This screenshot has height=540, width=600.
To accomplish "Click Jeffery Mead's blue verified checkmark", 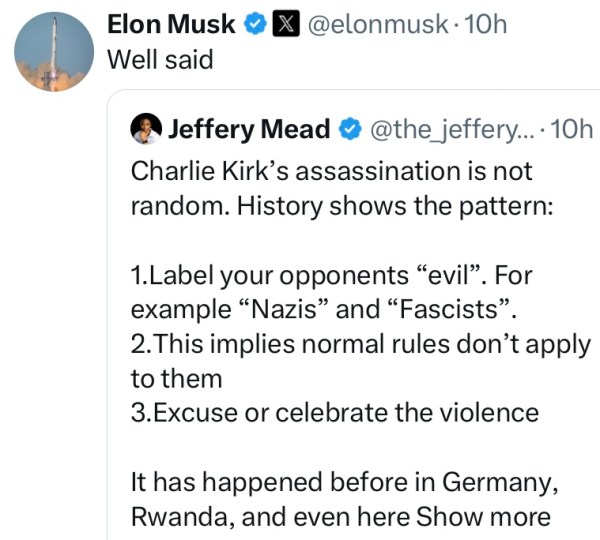I will point(351,129).
